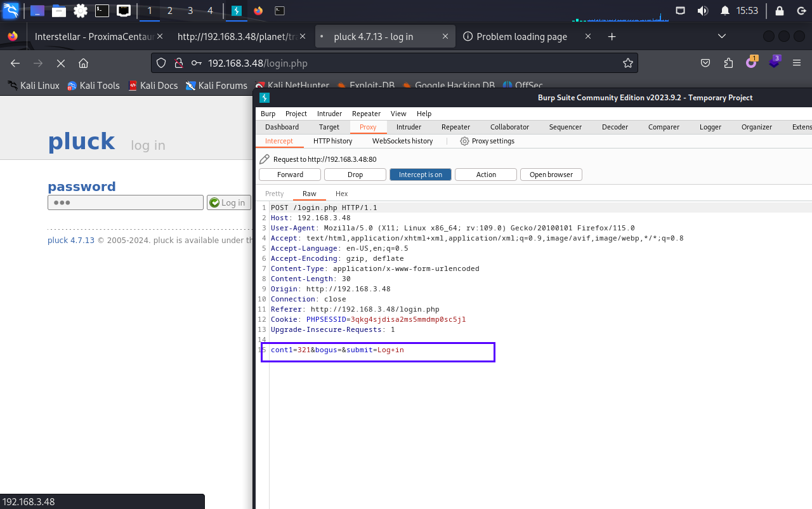Click the ethernet monitor launcher icon

[x=124, y=11]
